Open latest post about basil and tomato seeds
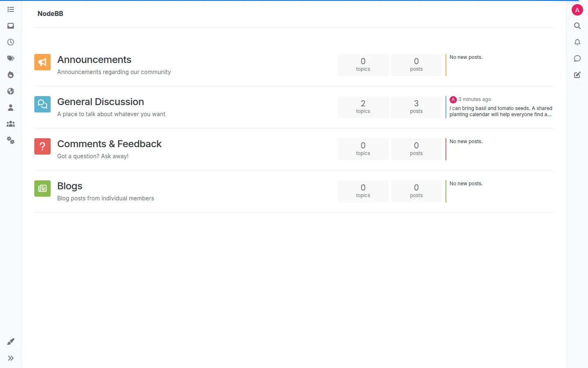This screenshot has height=368, width=588. [501, 111]
